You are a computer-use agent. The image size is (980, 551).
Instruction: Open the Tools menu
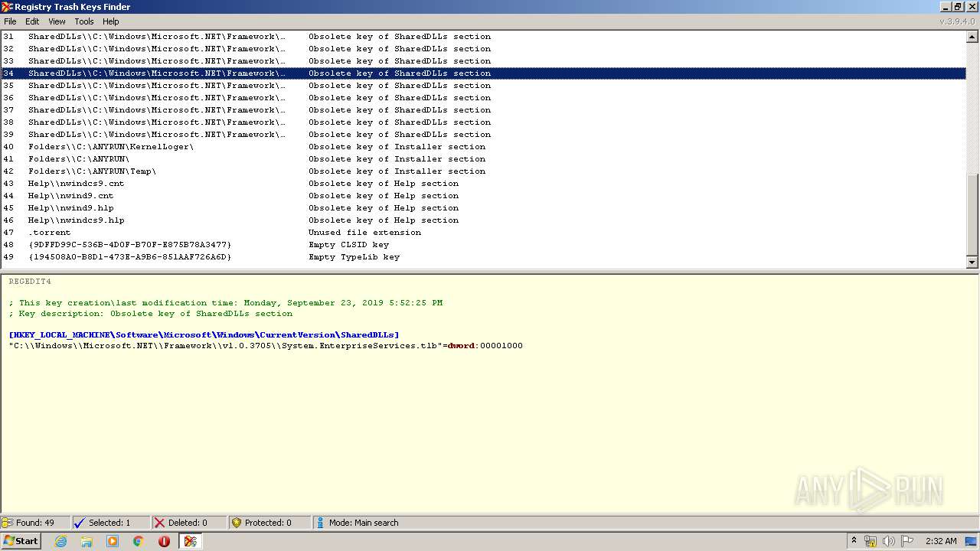tap(84, 21)
